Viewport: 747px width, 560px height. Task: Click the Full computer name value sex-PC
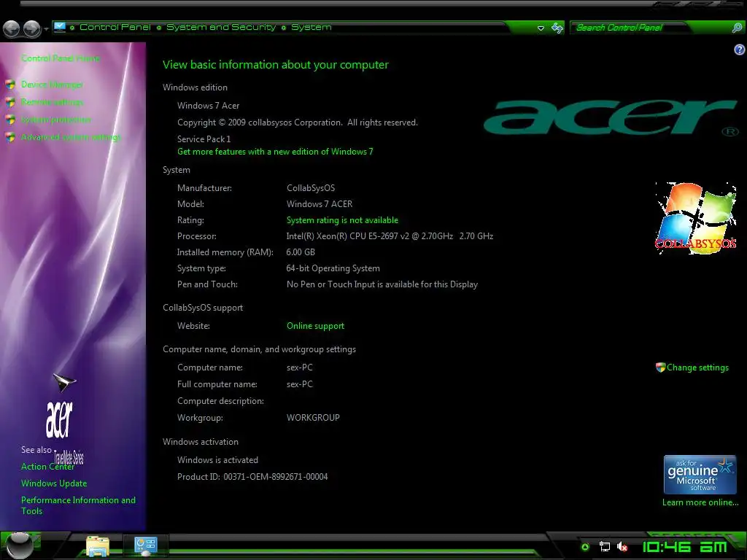tap(300, 384)
